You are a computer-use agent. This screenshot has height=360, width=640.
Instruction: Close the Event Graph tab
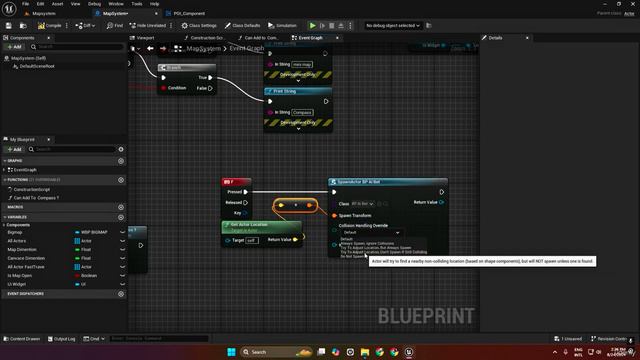337,38
